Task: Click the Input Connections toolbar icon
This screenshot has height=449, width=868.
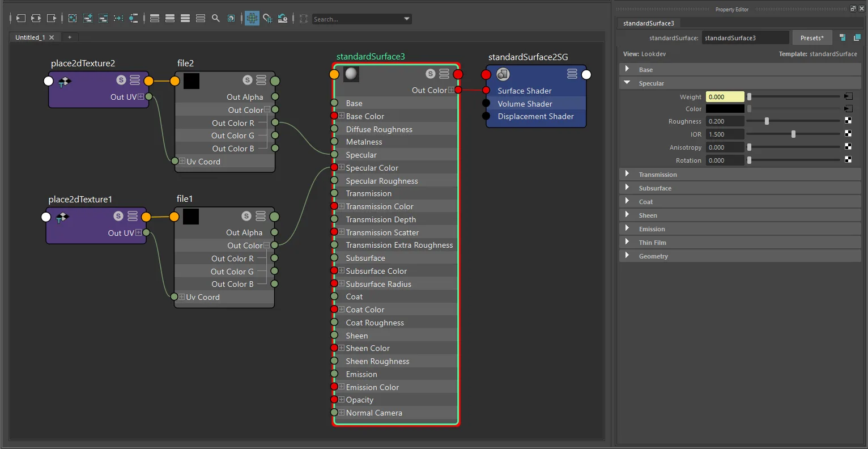Action: click(21, 19)
